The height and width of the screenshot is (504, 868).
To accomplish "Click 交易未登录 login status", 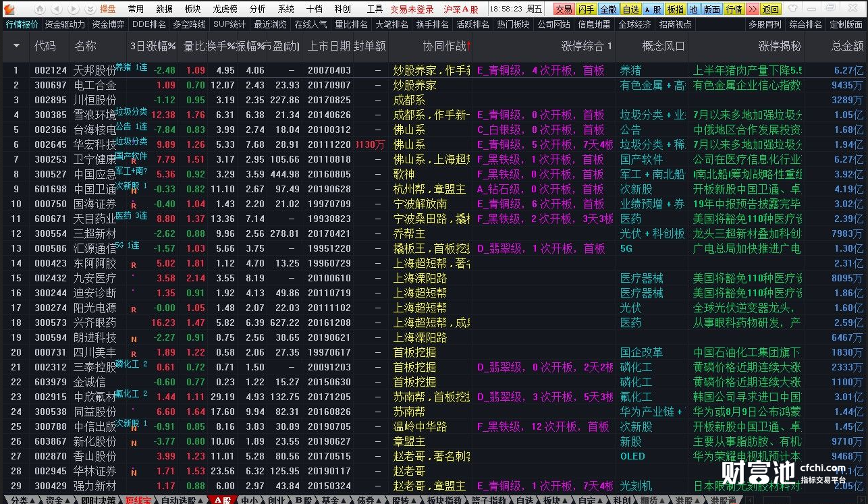I will 412,9.
